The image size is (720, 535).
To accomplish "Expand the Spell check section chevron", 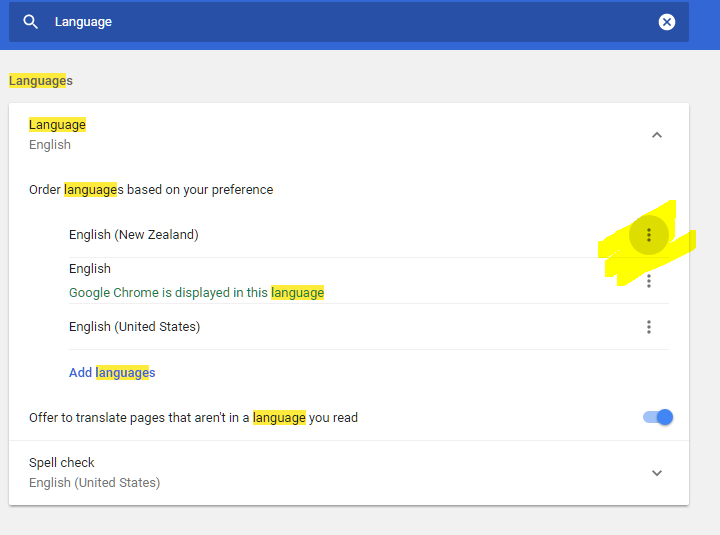I will (x=656, y=473).
